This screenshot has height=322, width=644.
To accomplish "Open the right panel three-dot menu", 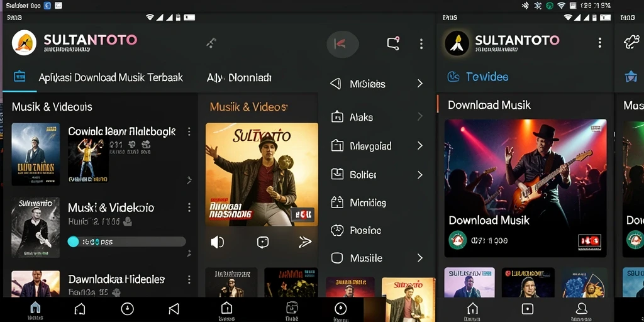I will [599, 43].
